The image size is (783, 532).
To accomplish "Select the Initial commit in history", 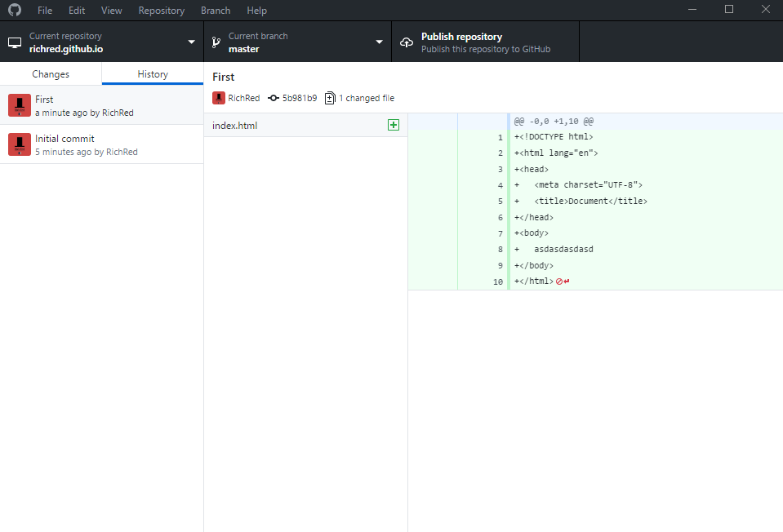I will [x=102, y=144].
